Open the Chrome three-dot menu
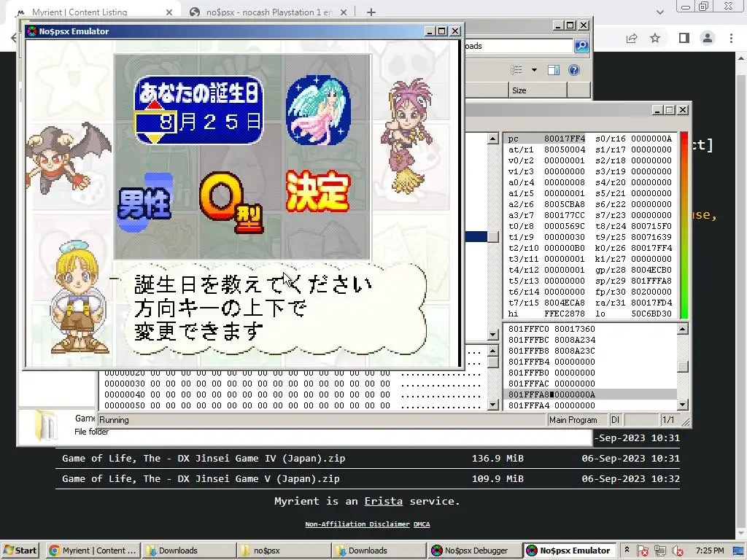The height and width of the screenshot is (560, 747). [731, 38]
